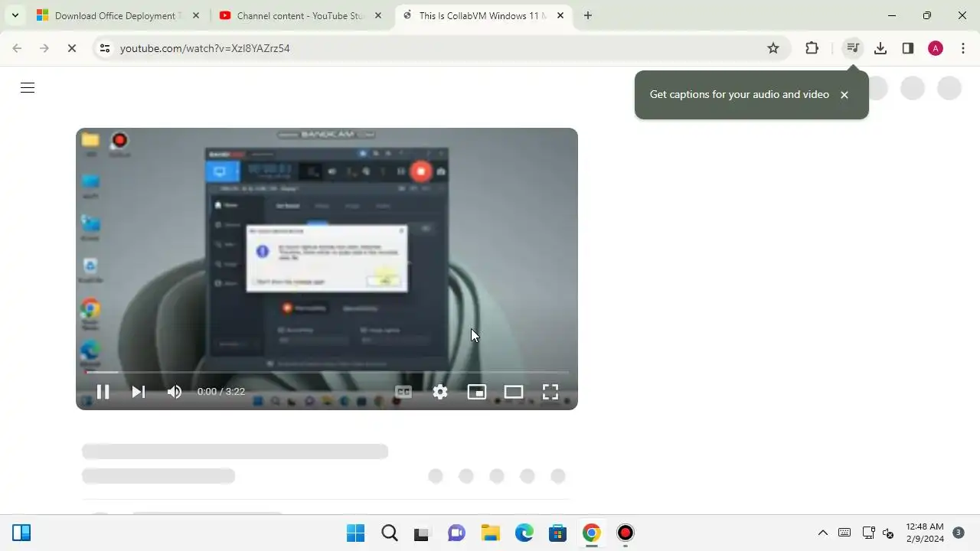This screenshot has width=980, height=551.
Task: Click the URL in the address bar
Action: click(x=204, y=48)
